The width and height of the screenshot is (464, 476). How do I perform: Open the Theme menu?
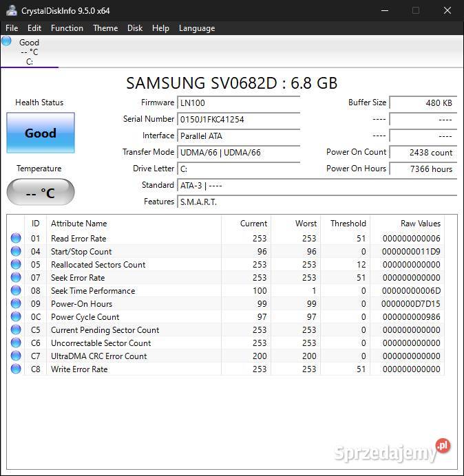(105, 28)
